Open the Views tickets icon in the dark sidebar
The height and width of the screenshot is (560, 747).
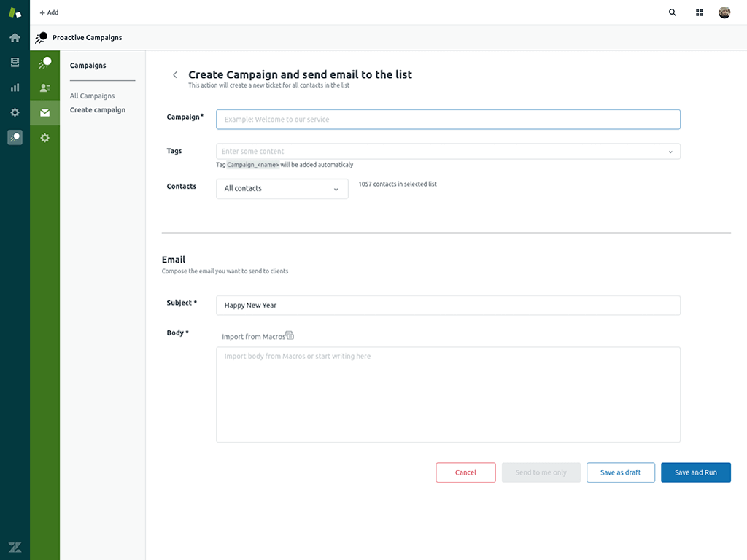click(x=15, y=63)
